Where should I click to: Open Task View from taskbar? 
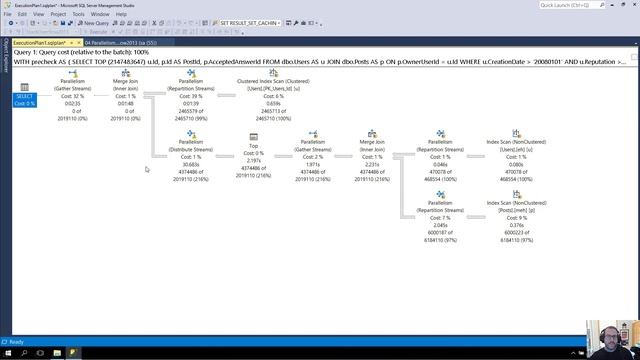point(40,353)
